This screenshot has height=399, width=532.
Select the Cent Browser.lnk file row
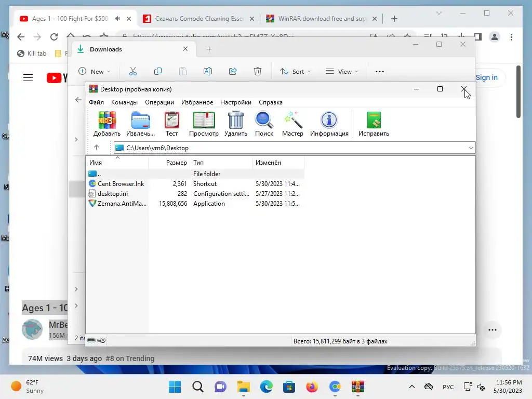(195, 183)
